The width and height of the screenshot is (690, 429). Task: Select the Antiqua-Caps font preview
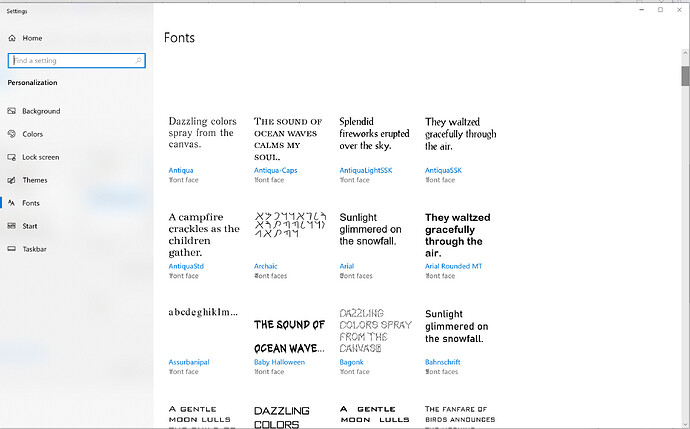click(x=289, y=138)
